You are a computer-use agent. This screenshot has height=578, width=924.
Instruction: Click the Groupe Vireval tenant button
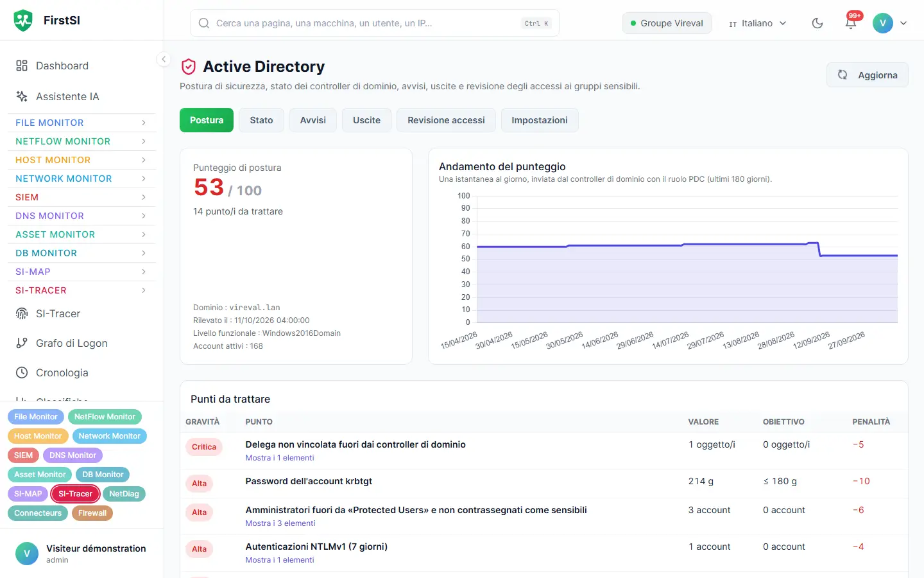tap(667, 23)
